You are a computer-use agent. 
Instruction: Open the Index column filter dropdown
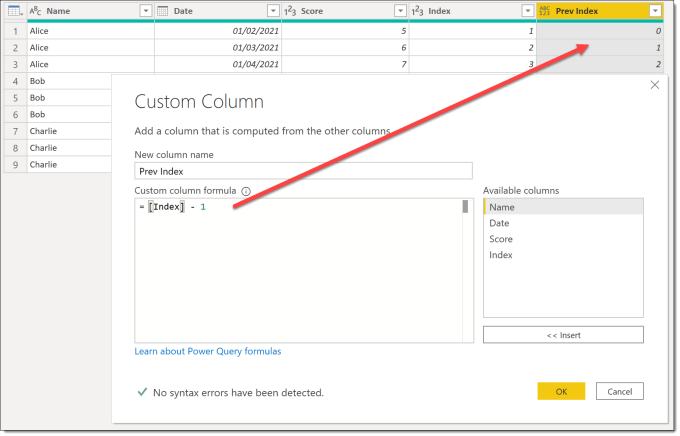528,11
